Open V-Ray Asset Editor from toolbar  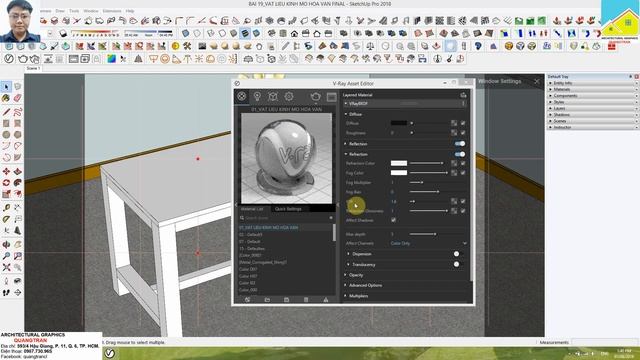point(9,59)
